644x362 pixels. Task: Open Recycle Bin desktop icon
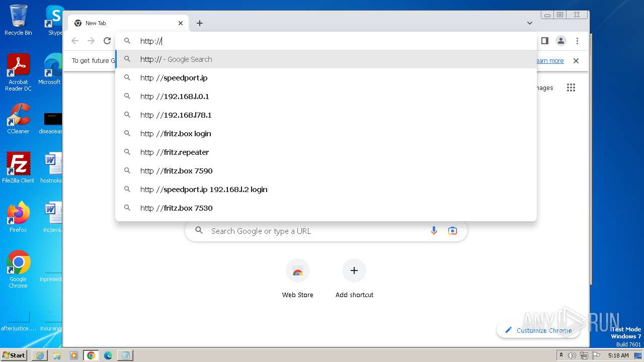pyautogui.click(x=18, y=20)
